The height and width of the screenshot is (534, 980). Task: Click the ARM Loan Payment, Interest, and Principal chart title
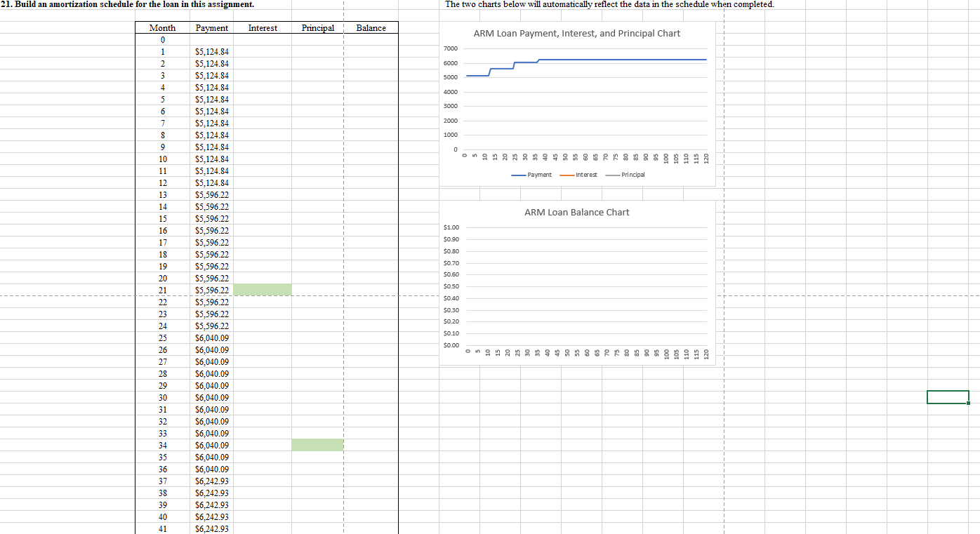(577, 33)
